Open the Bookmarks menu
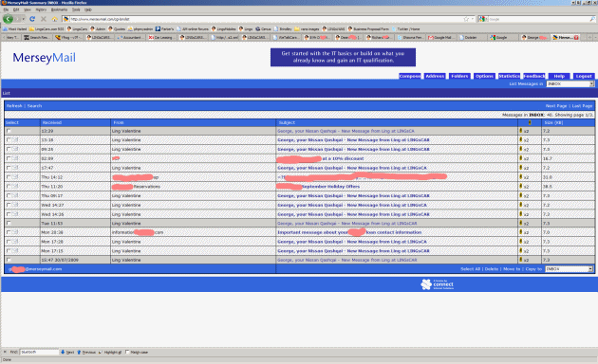 click(x=59, y=9)
